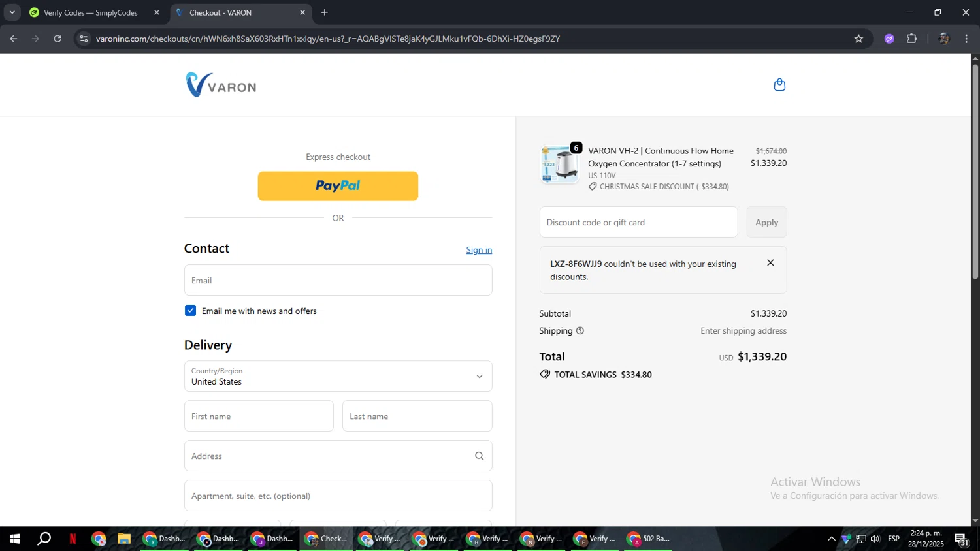The width and height of the screenshot is (980, 551).
Task: Click the Sign in link
Action: [479, 250]
